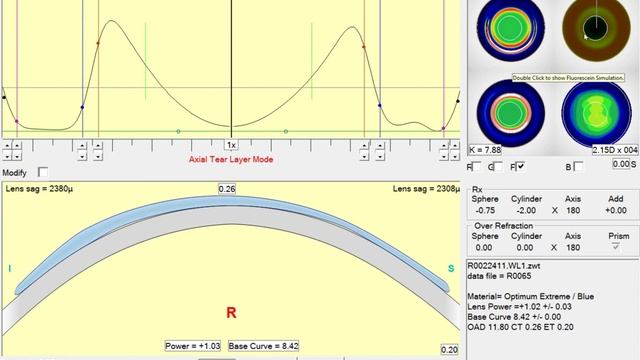Click down arrow below right blue line
640x360 pixels.
(380, 156)
